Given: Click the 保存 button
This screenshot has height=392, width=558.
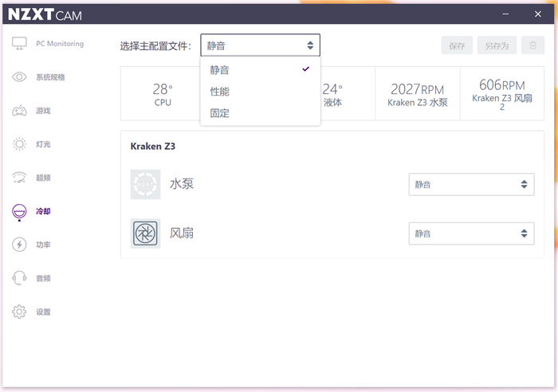Looking at the screenshot, I should [457, 45].
